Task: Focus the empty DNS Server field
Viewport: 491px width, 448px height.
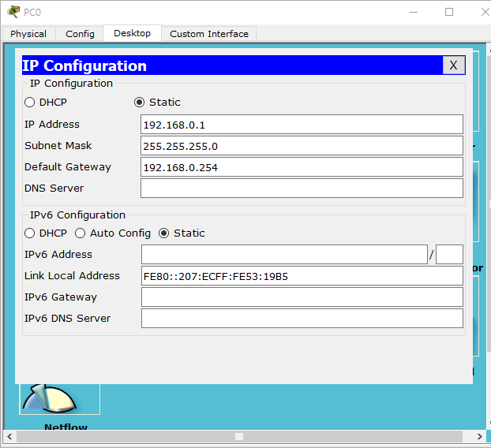Action: tap(302, 189)
